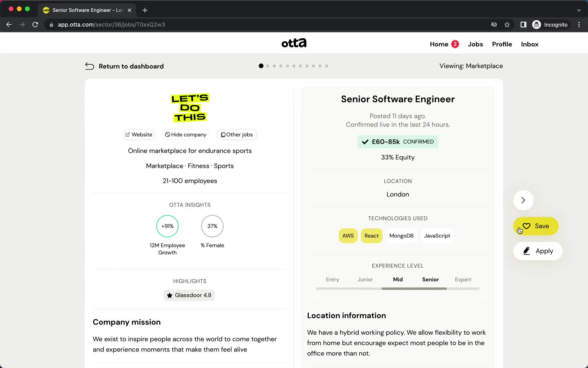Click the Entry experience level label

click(332, 279)
